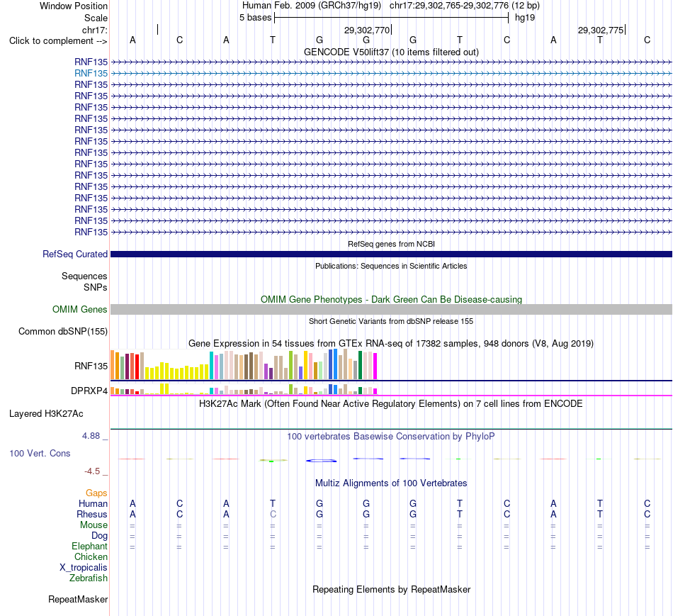Click the Scale track label
This screenshot has height=616, width=673.
pyautogui.click(x=96, y=18)
